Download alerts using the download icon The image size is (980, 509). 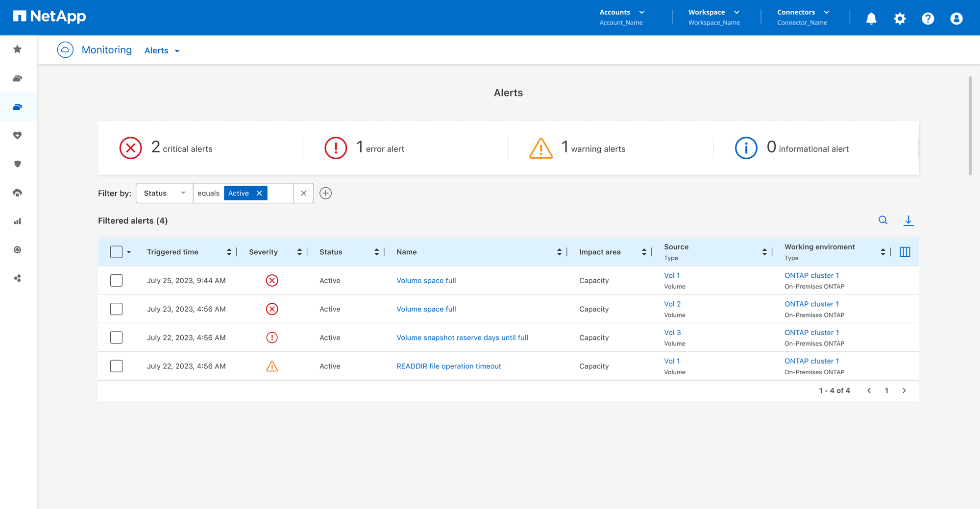(x=908, y=220)
